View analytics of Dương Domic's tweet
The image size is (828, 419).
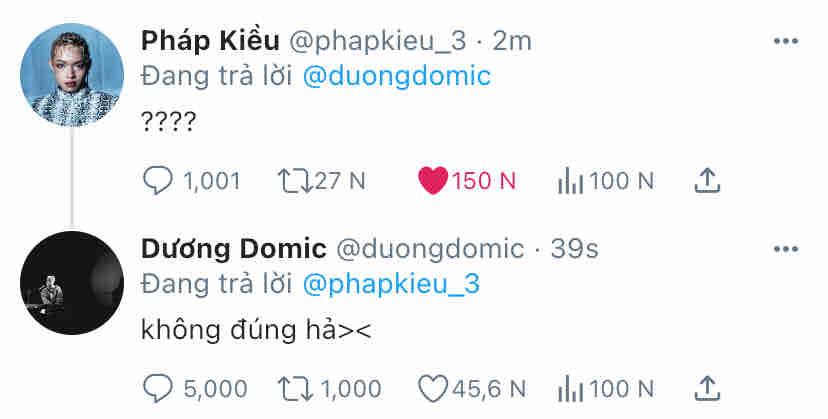[x=570, y=388]
